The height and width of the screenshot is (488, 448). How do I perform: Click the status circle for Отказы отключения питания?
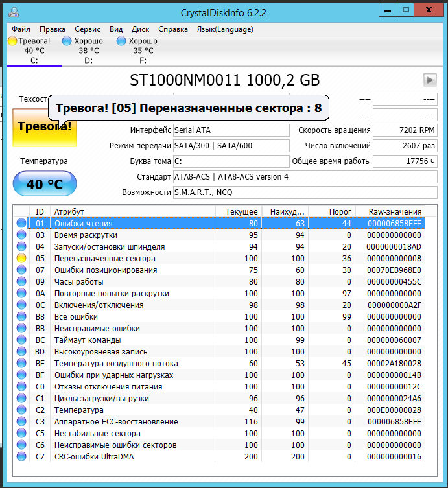tap(21, 386)
